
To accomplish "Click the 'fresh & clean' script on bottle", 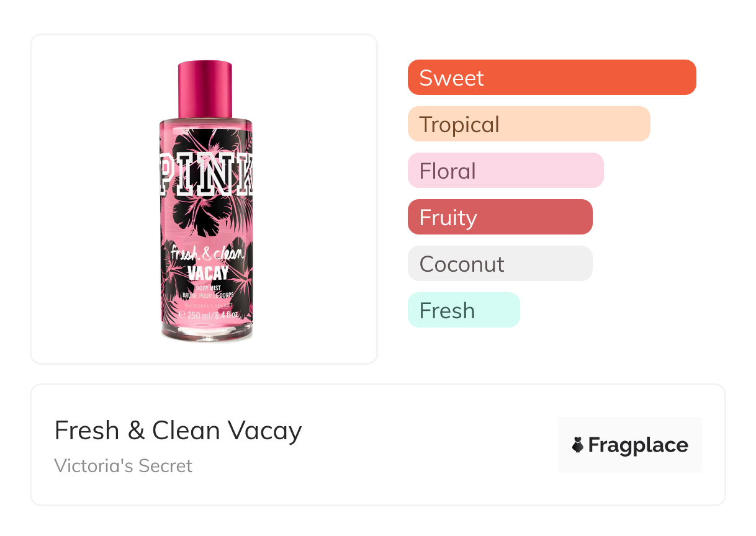I will click(207, 254).
